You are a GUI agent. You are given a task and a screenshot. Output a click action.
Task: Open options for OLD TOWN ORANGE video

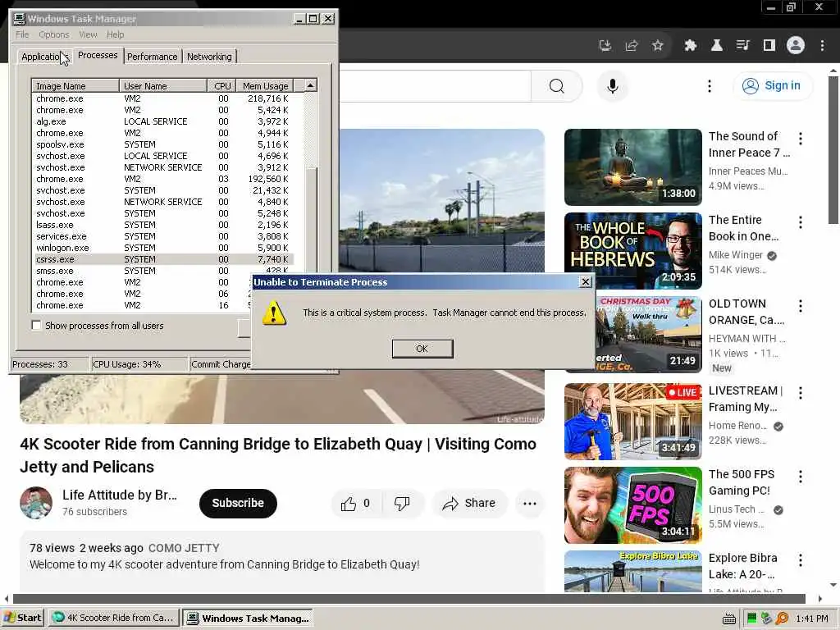click(801, 306)
